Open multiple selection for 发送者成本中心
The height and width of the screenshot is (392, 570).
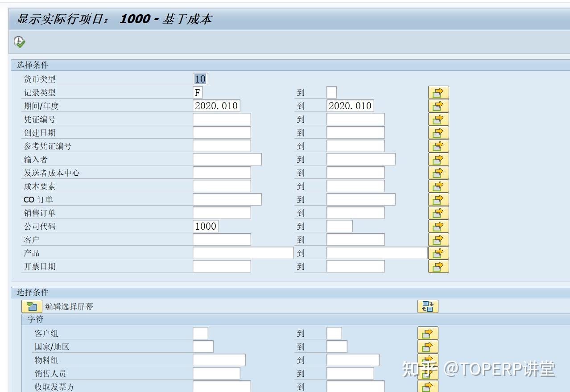pos(438,172)
